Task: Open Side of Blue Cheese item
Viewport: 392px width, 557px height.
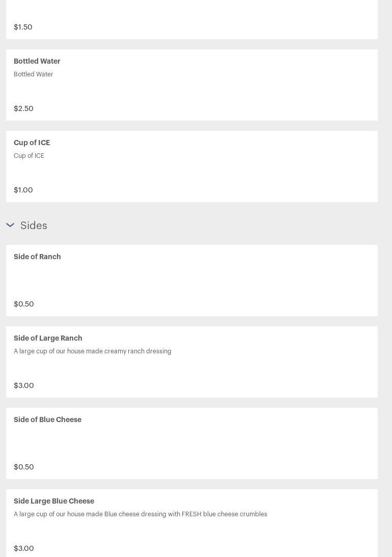Action: coord(47,420)
